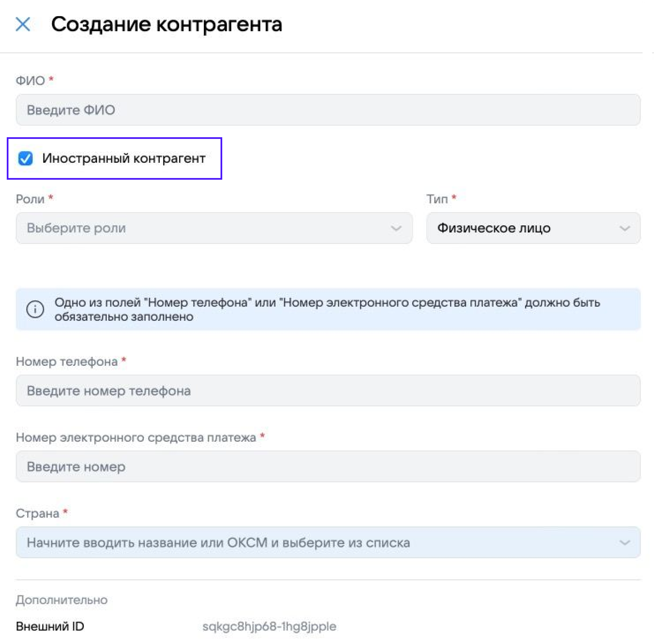Open the Выберите роли dropdown

pos(214,228)
